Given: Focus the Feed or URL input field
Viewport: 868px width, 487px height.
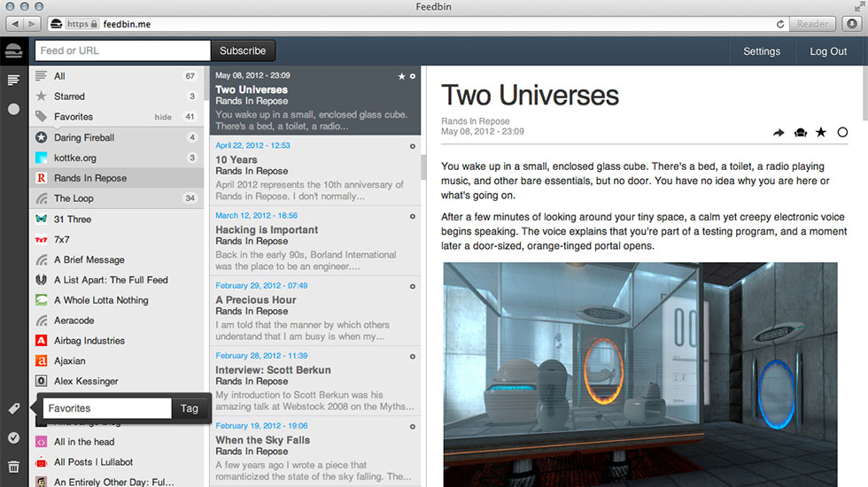Looking at the screenshot, I should coord(123,51).
